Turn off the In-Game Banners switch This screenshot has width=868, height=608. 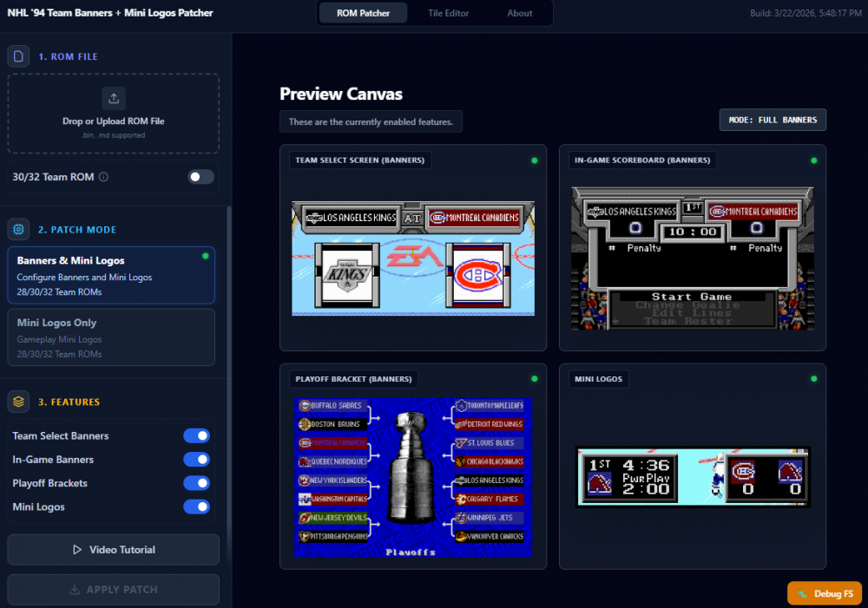pos(196,460)
